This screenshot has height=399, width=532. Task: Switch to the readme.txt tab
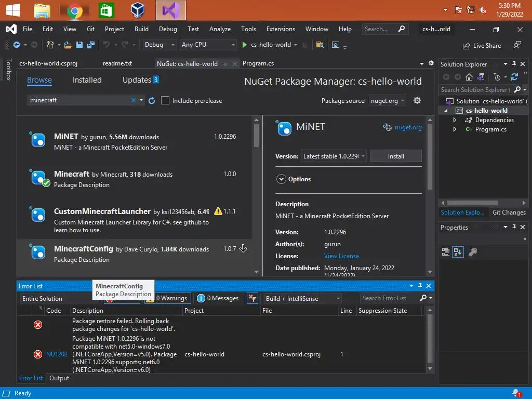117,63
